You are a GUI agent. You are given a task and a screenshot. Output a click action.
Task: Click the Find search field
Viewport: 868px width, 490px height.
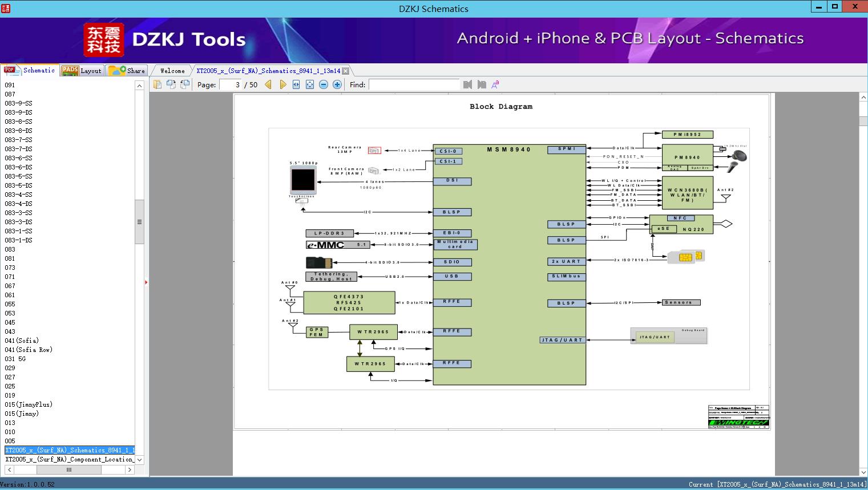coord(414,84)
